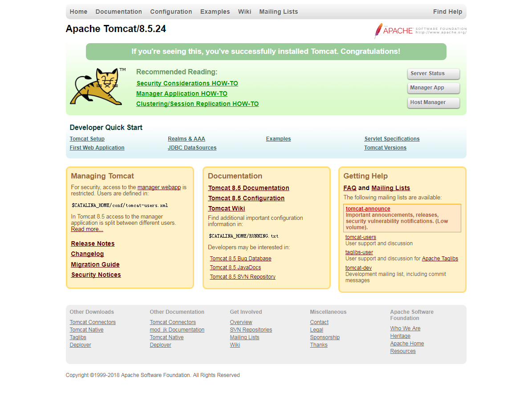Open Tomcat Native under Other Documentation

coord(167,337)
